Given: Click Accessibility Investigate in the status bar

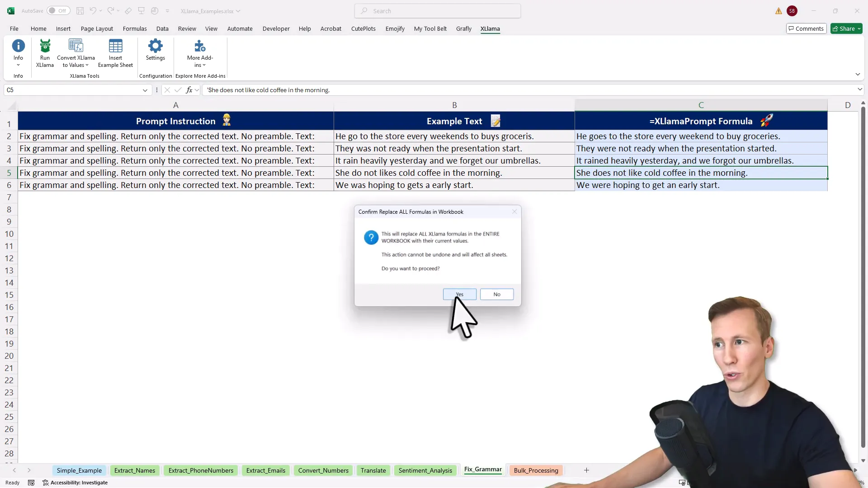Looking at the screenshot, I should click(75, 483).
